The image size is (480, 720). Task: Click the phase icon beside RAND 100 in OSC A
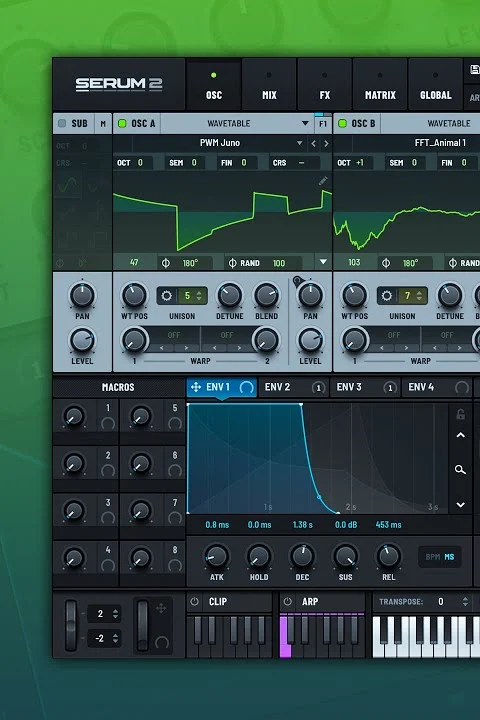pyautogui.click(x=232, y=263)
